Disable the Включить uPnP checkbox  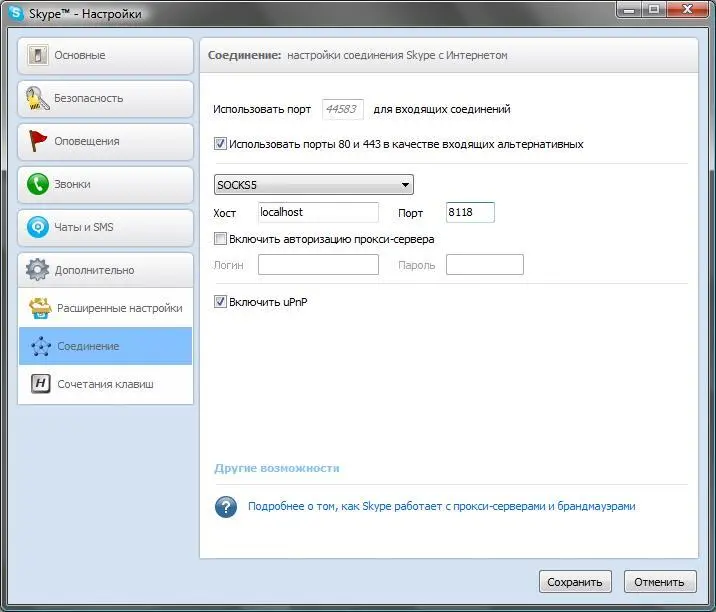tap(221, 302)
